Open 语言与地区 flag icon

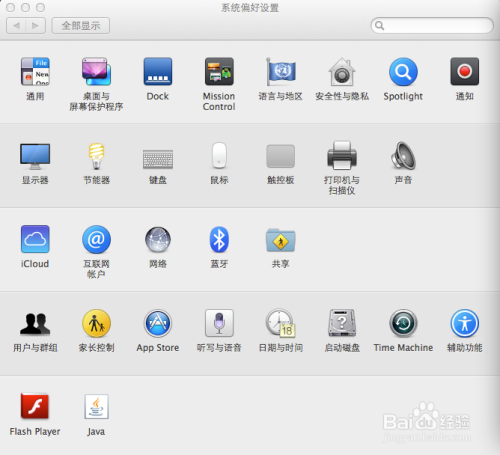tap(281, 72)
